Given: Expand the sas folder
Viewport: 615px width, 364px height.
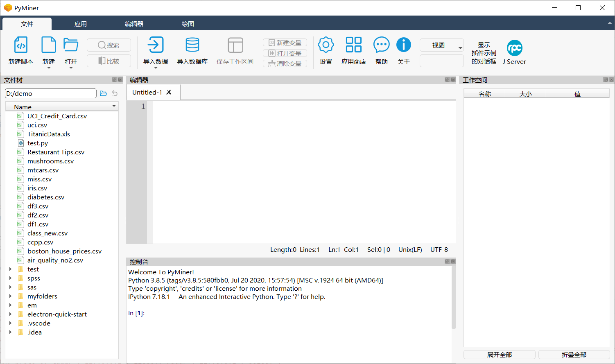Looking at the screenshot, I should pos(10,287).
